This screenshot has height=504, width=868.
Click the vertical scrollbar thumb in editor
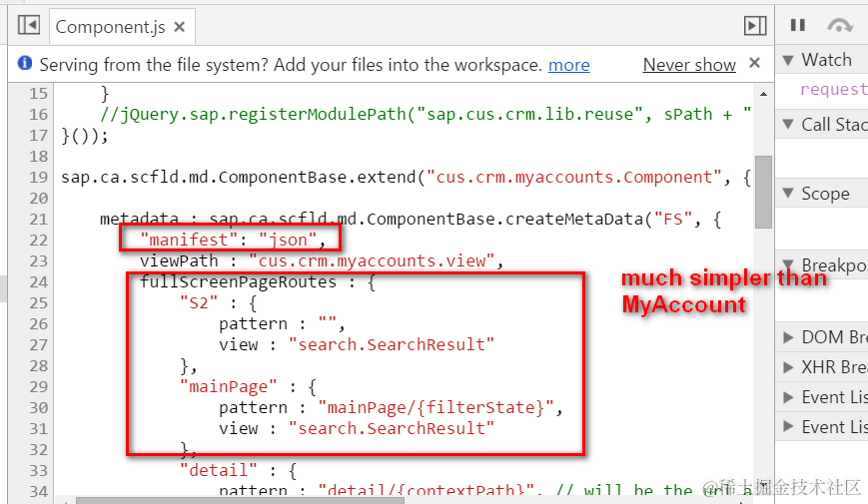click(763, 192)
